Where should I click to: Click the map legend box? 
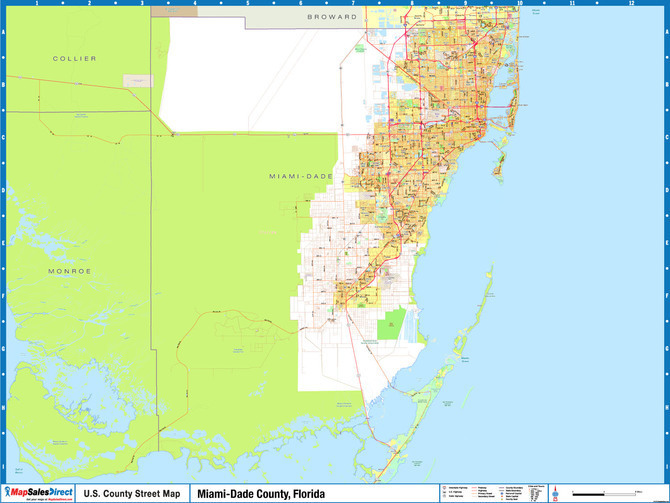[494, 493]
